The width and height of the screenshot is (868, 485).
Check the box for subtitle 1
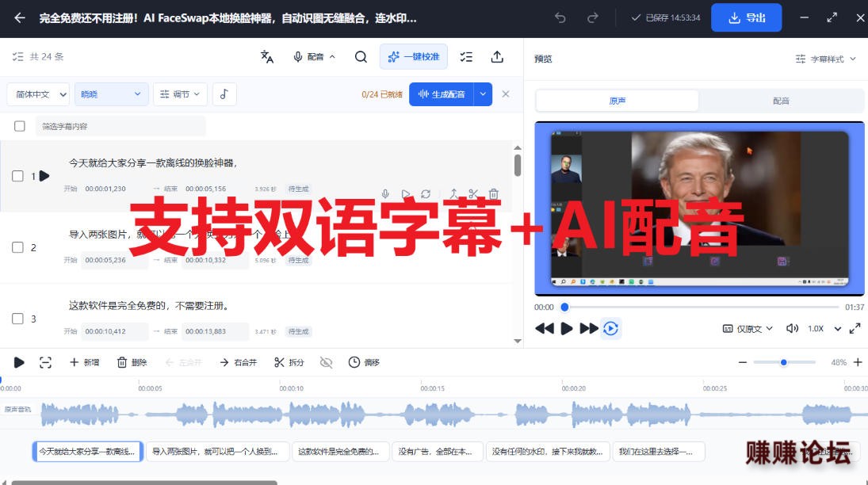coord(17,176)
